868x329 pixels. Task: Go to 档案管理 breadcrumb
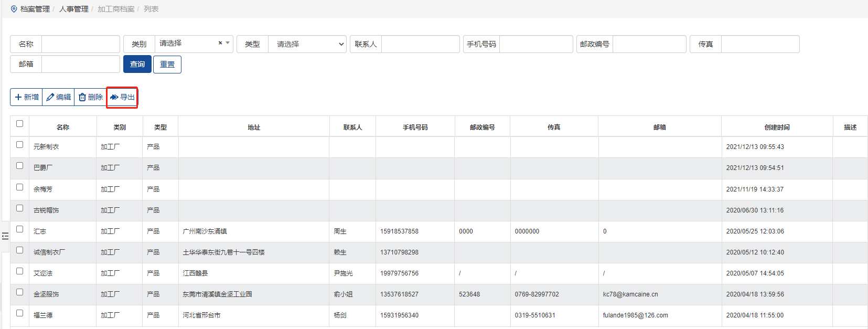click(35, 9)
